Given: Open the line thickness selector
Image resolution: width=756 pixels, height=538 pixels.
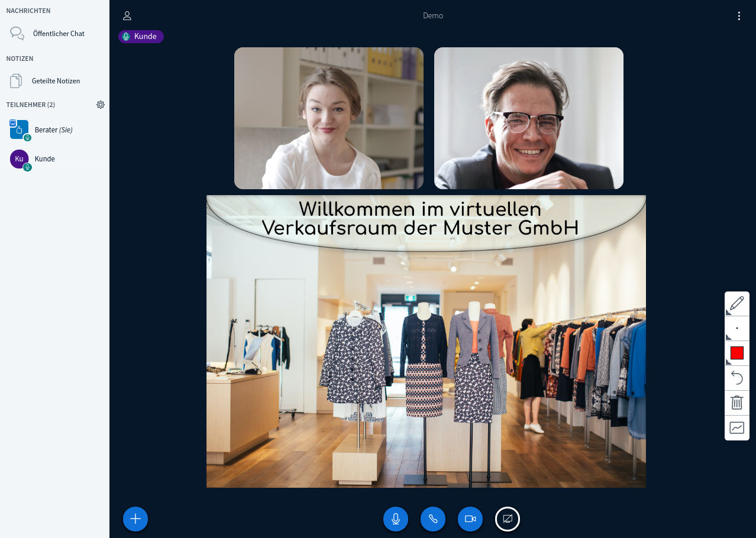Looking at the screenshot, I should click(737, 329).
